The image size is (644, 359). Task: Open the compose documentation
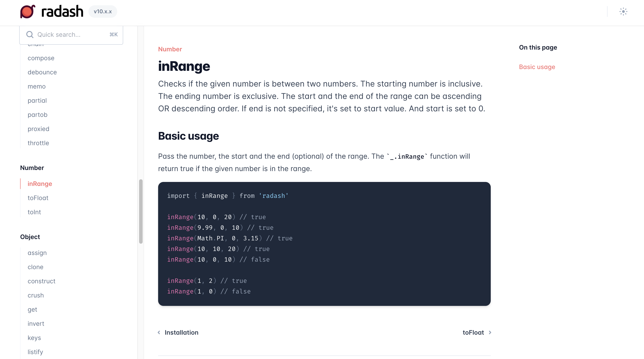tap(41, 58)
